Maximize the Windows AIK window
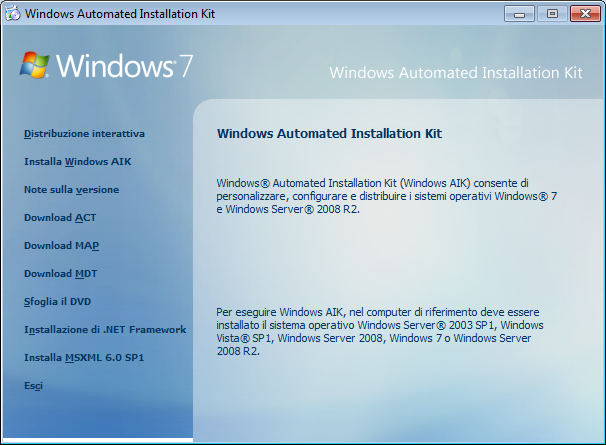 [x=552, y=14]
